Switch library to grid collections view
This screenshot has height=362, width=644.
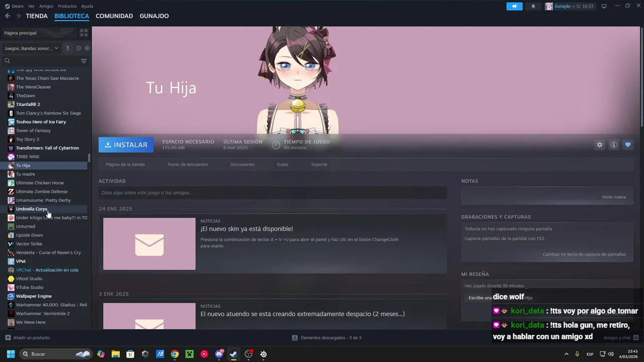(84, 33)
